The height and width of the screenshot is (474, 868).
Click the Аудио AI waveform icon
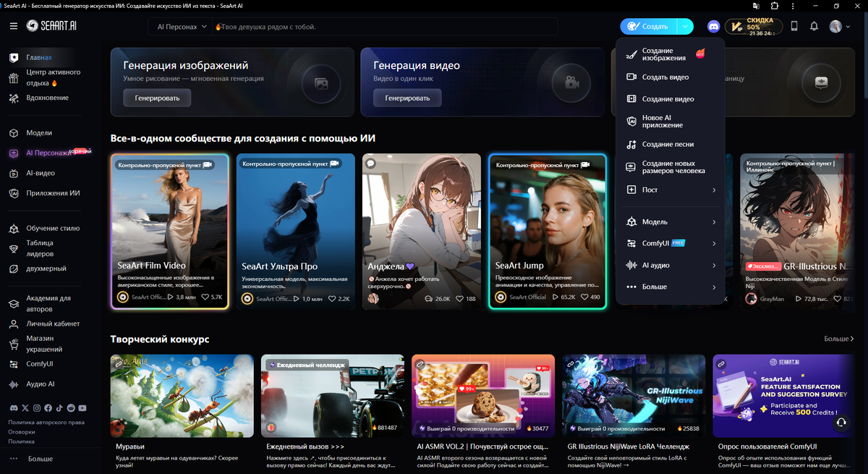(13, 384)
